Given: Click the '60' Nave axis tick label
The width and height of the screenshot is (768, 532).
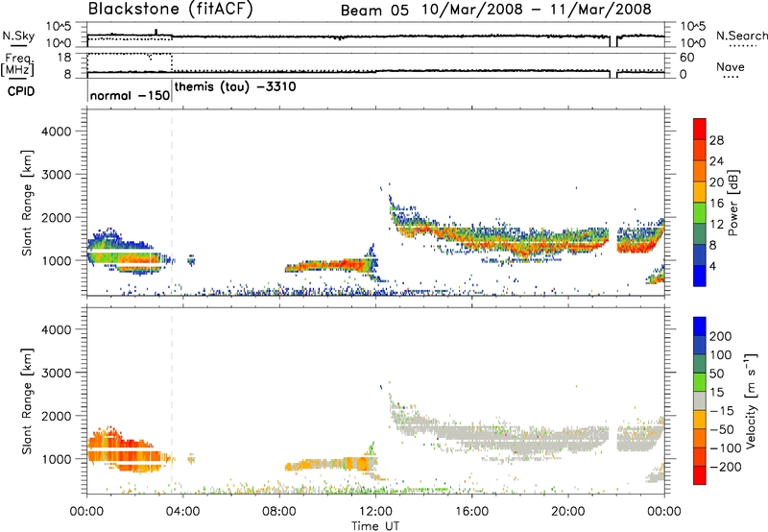Looking at the screenshot, I should tap(686, 58).
